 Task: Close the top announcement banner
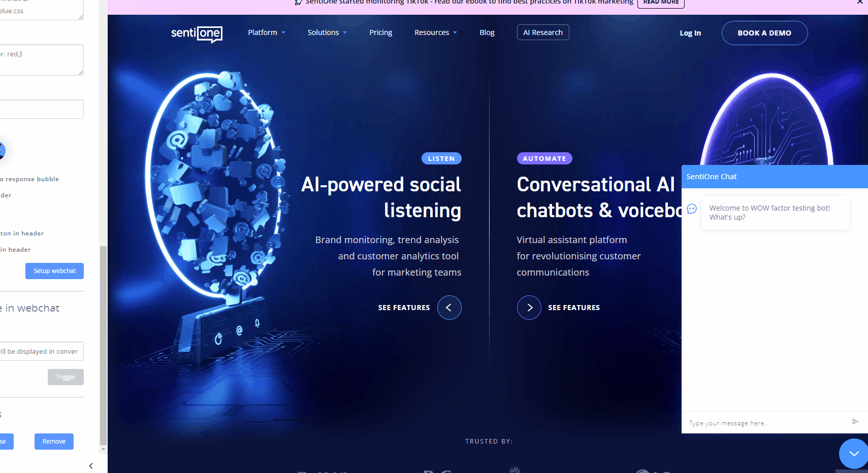(860, 3)
